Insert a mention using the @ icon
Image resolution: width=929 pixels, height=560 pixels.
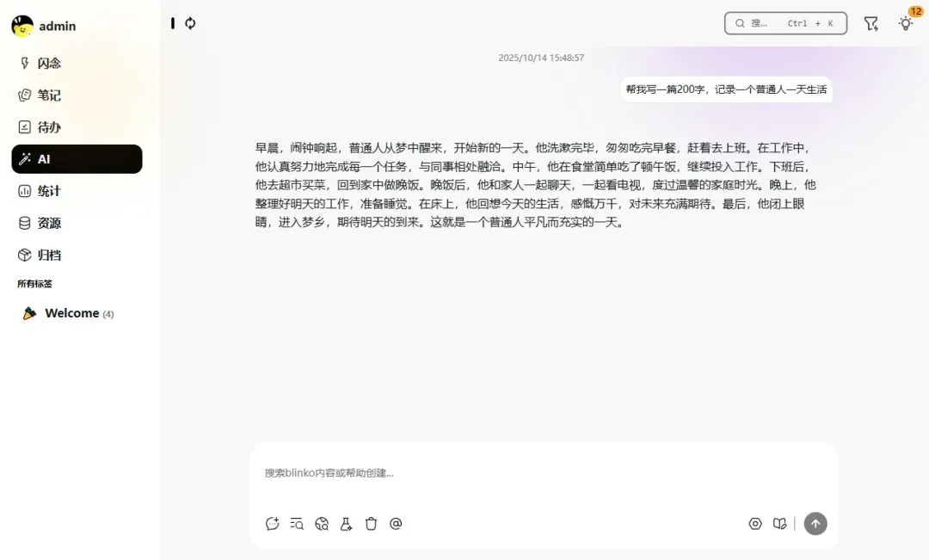coord(396,523)
